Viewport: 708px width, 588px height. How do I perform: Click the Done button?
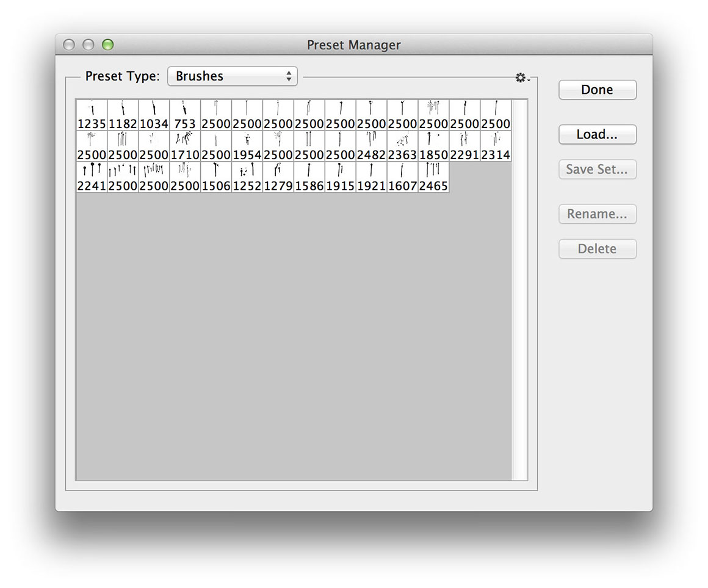[x=597, y=90]
